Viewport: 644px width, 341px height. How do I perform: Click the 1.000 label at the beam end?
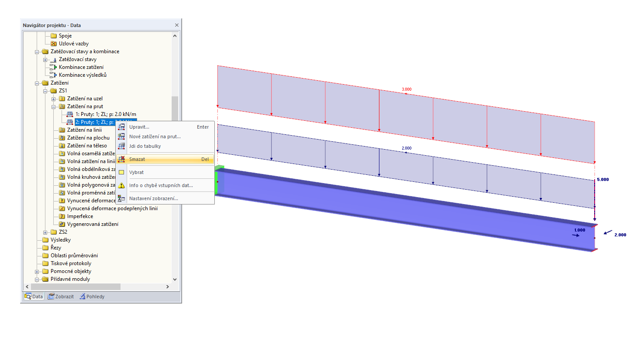pos(579,230)
